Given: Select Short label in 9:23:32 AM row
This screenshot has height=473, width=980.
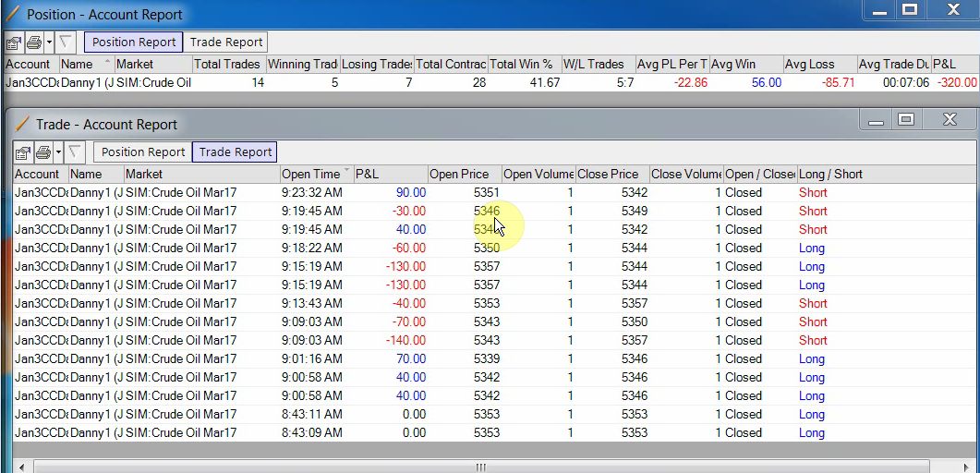Looking at the screenshot, I should click(813, 192).
